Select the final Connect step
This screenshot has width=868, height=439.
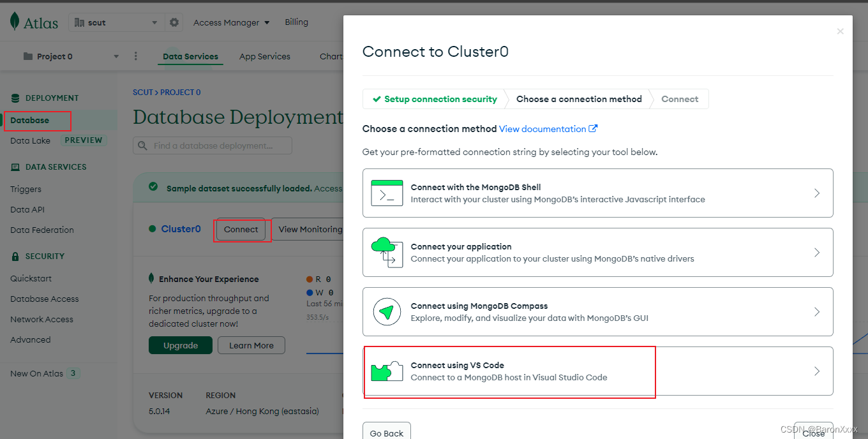coord(680,99)
